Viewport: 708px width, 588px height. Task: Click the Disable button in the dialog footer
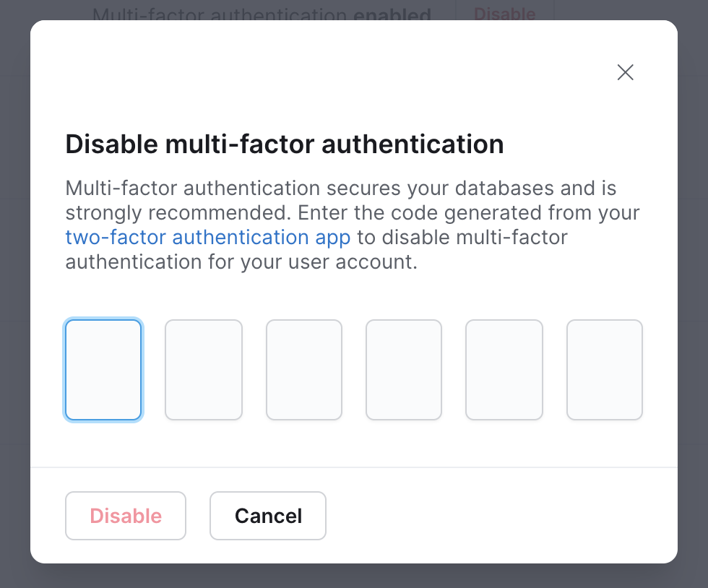[125, 516]
